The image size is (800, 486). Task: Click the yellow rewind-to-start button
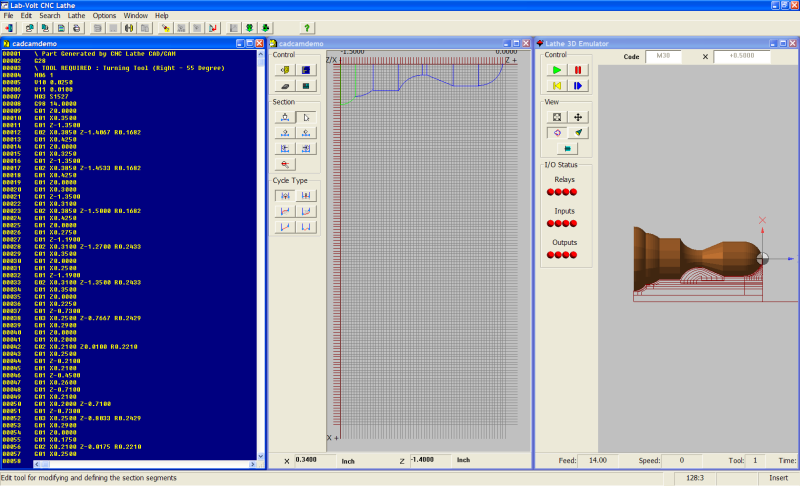click(x=557, y=86)
